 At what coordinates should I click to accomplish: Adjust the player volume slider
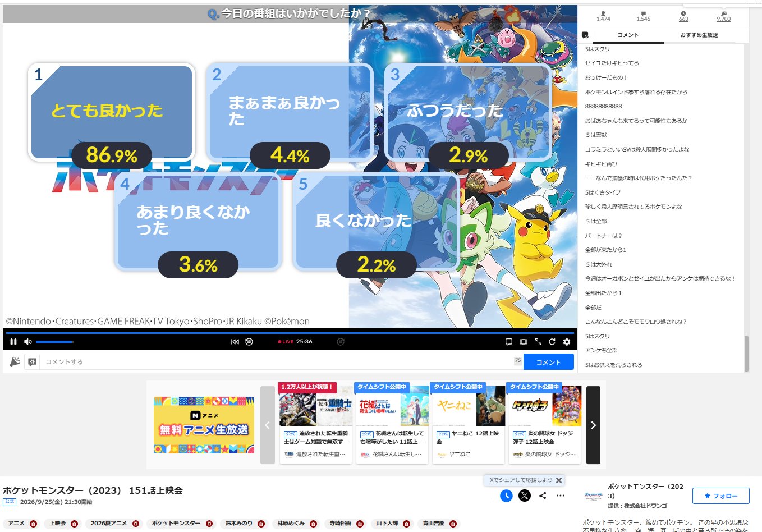click(x=54, y=342)
